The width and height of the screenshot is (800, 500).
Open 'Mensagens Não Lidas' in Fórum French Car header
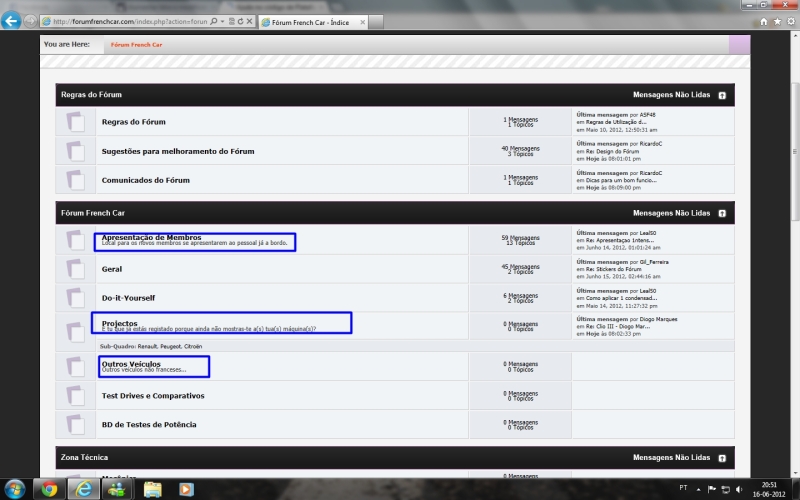(x=671, y=213)
